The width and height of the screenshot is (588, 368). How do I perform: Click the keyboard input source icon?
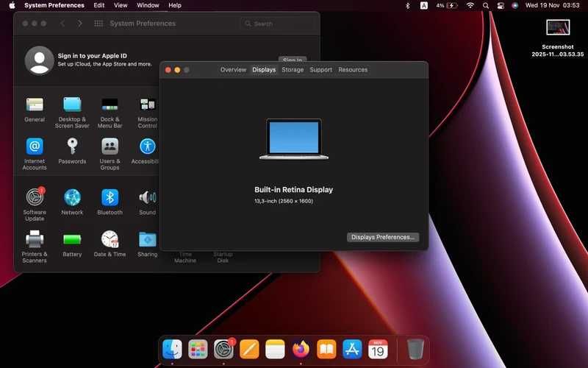pos(424,5)
